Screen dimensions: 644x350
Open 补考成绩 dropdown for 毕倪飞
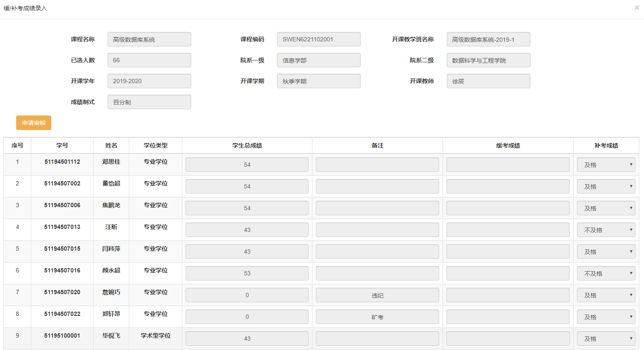click(x=606, y=338)
